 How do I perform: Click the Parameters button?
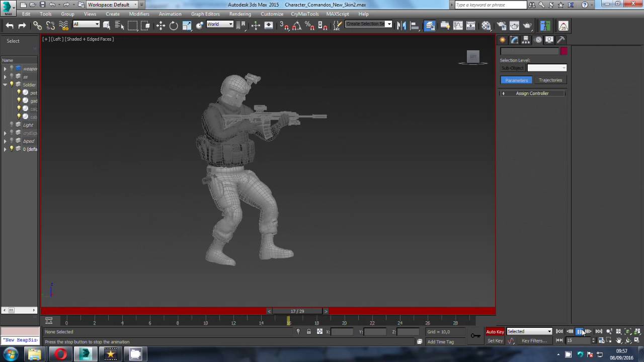click(x=517, y=80)
